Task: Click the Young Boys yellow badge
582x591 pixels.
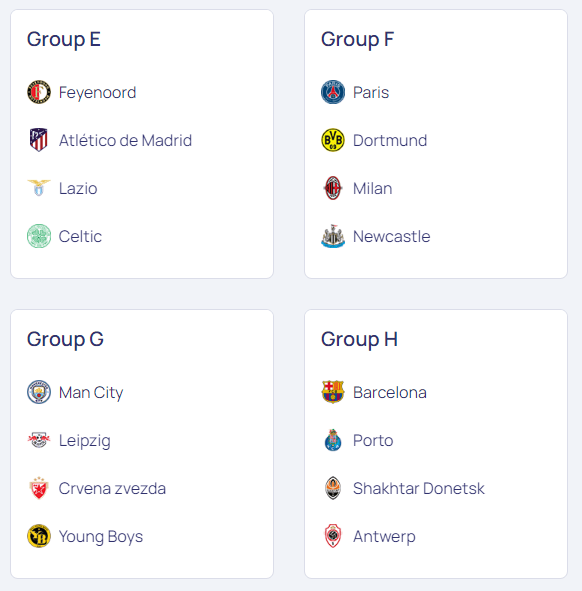Action: point(39,536)
